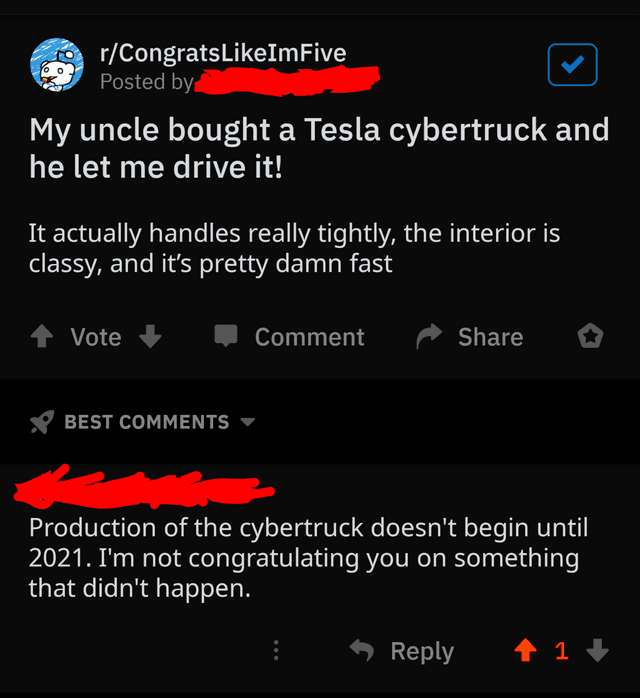Open the BEST COMMENTS sorting label

pyautogui.click(x=147, y=422)
